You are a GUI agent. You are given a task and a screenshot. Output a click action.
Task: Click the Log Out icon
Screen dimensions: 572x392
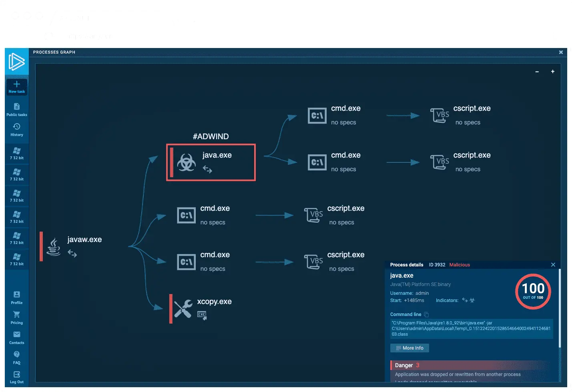[x=16, y=375]
